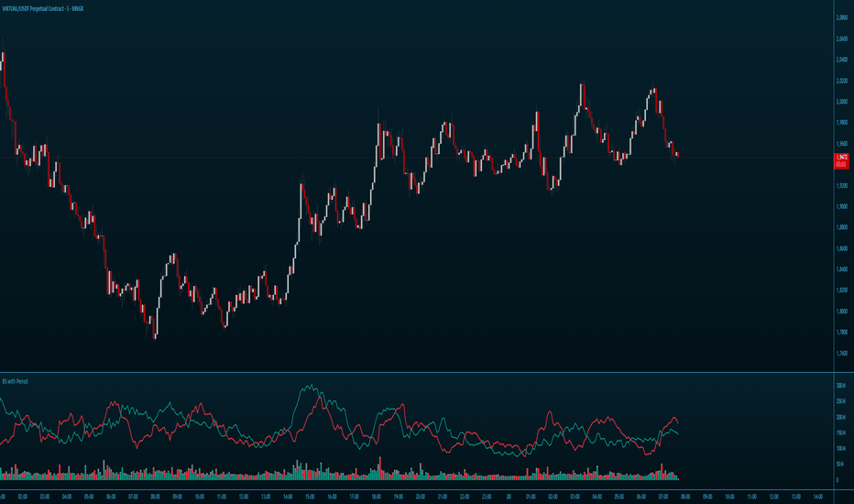Select the 23:00 time axis label
The height and width of the screenshot is (504, 854).
(487, 497)
